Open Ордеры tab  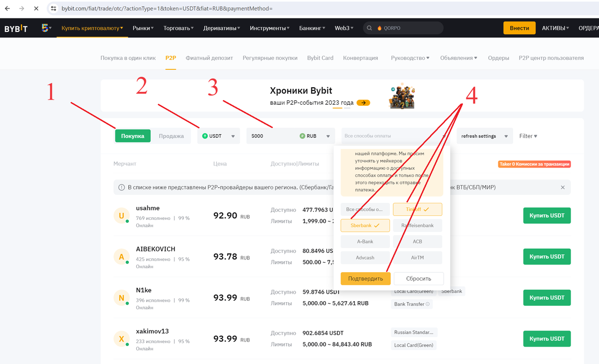499,58
